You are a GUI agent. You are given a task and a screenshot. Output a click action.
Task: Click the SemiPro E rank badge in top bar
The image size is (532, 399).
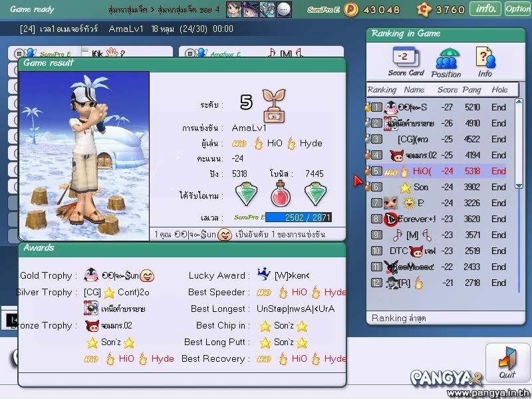click(323, 10)
